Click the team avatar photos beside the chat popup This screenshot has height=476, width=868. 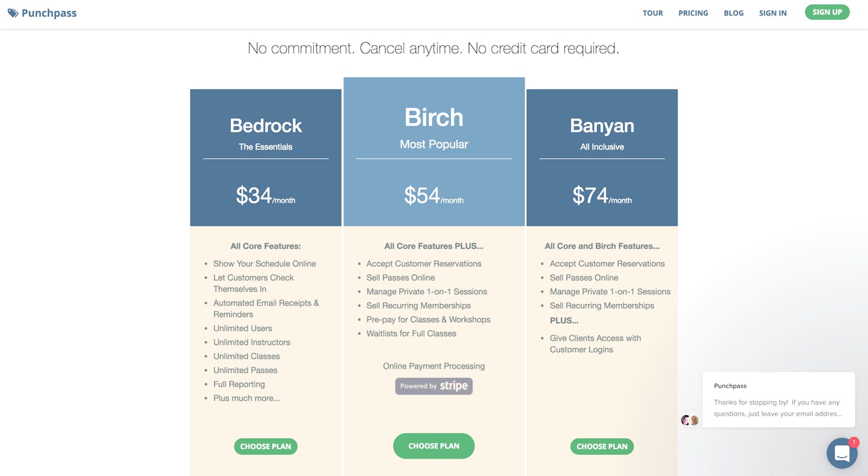click(x=689, y=420)
